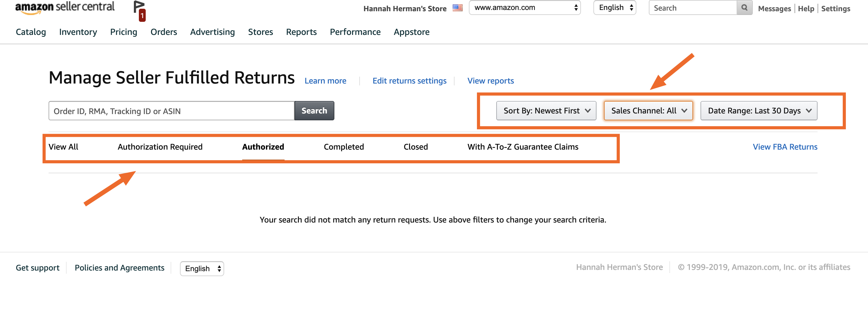Open the Help link
868x331 pixels.
click(x=806, y=8)
